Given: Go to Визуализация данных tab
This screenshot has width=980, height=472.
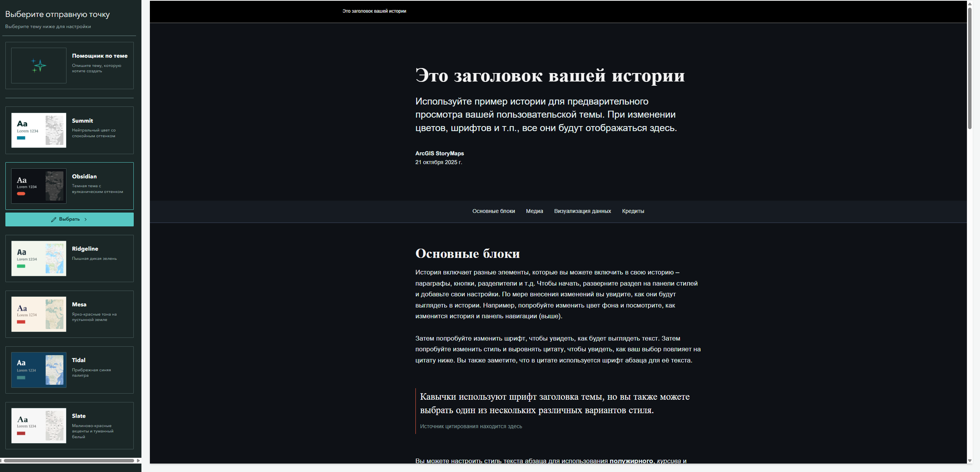Looking at the screenshot, I should click(582, 211).
